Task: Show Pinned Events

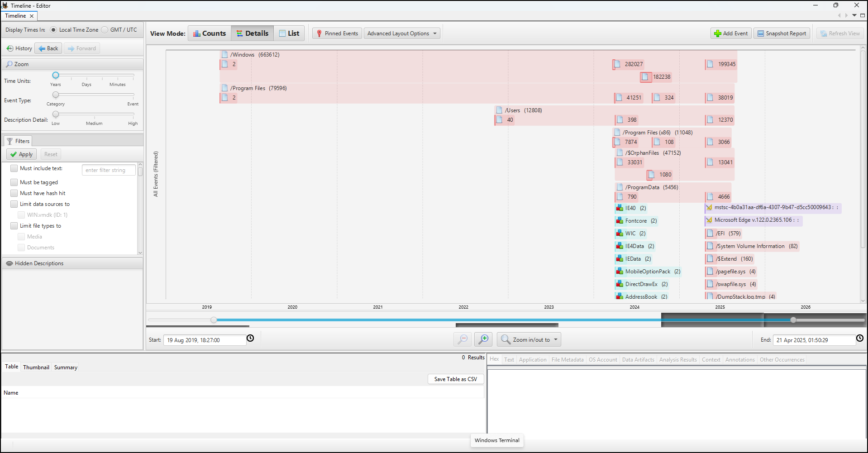Action: click(x=337, y=33)
